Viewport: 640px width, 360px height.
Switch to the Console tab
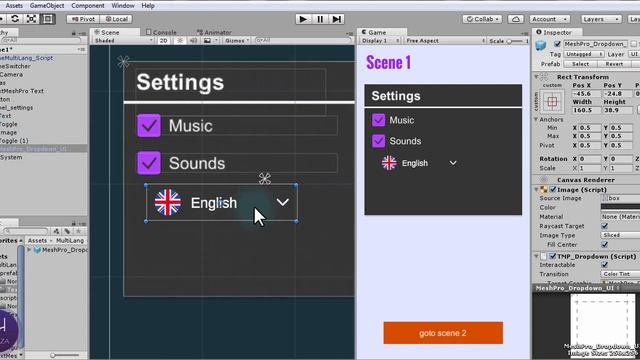pos(161,32)
